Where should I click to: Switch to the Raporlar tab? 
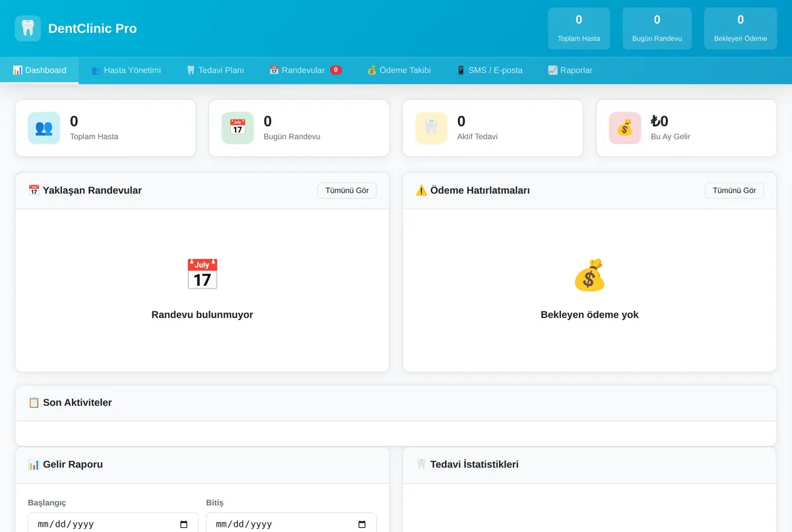(570, 70)
